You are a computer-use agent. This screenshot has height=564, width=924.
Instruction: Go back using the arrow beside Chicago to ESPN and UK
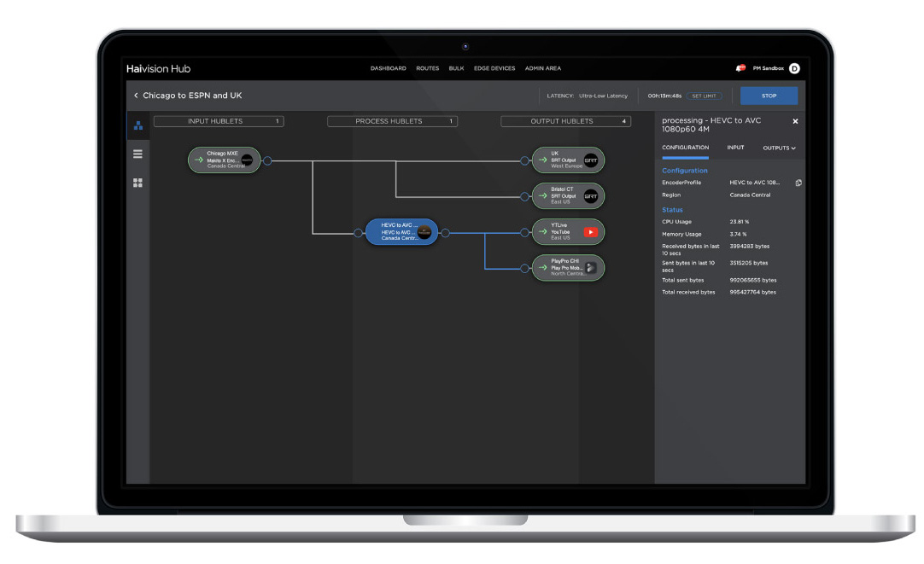tap(136, 96)
